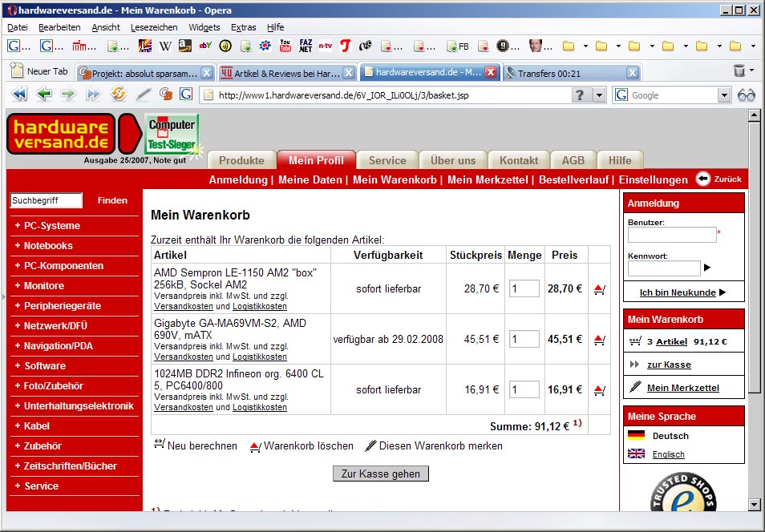Open the Produkte tab

click(241, 160)
